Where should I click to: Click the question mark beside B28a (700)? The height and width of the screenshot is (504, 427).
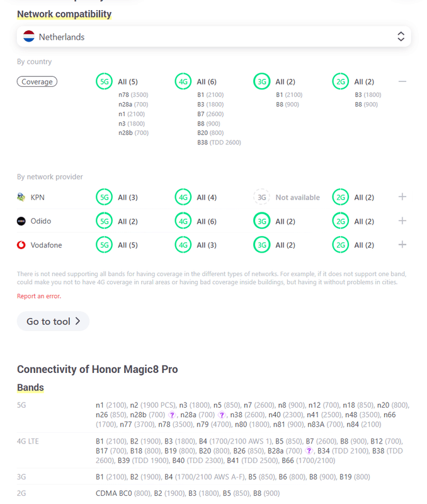pos(309,451)
